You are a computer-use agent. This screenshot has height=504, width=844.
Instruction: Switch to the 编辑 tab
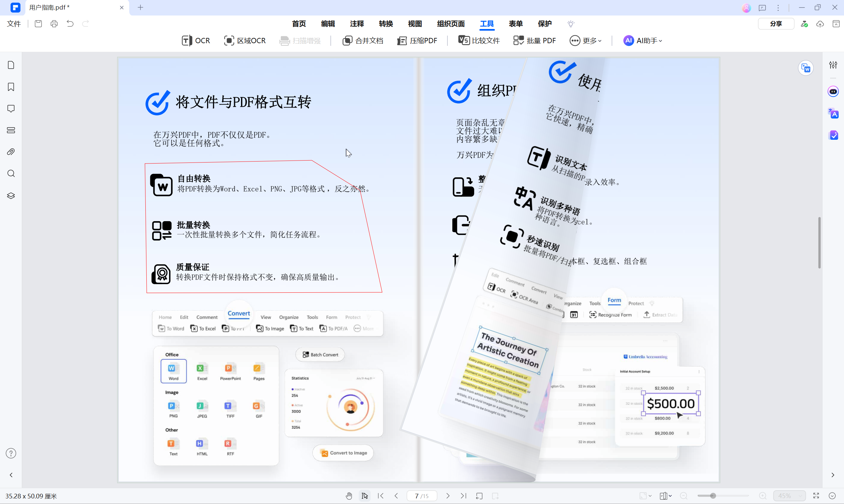328,24
